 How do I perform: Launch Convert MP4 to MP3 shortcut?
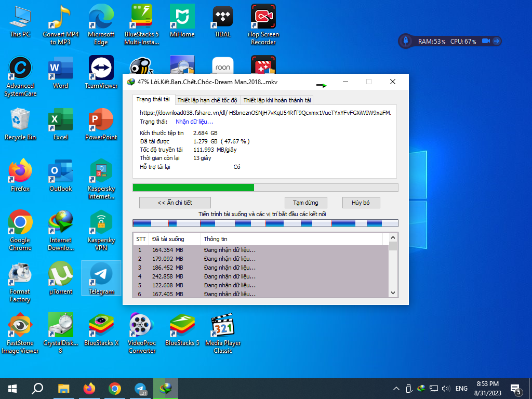pyautogui.click(x=60, y=25)
